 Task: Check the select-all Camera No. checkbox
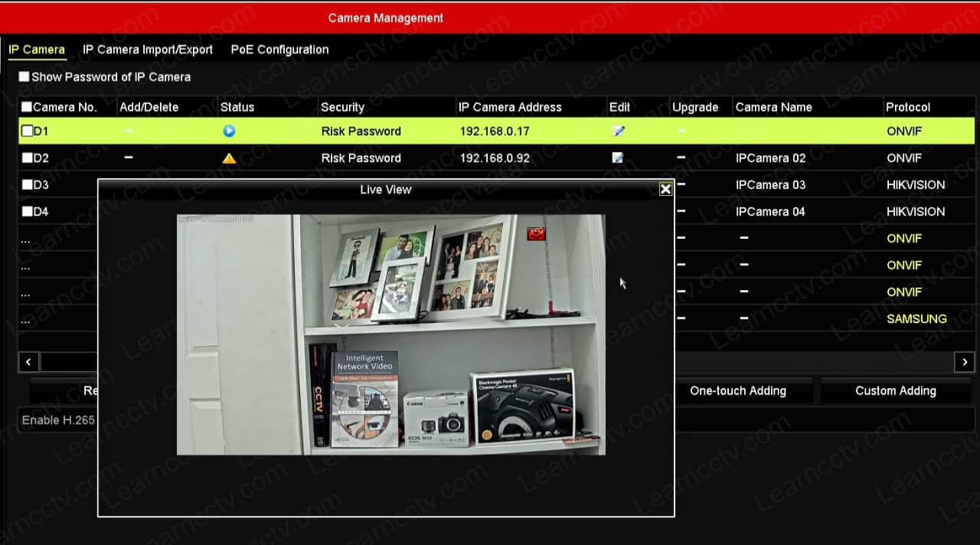tap(27, 107)
